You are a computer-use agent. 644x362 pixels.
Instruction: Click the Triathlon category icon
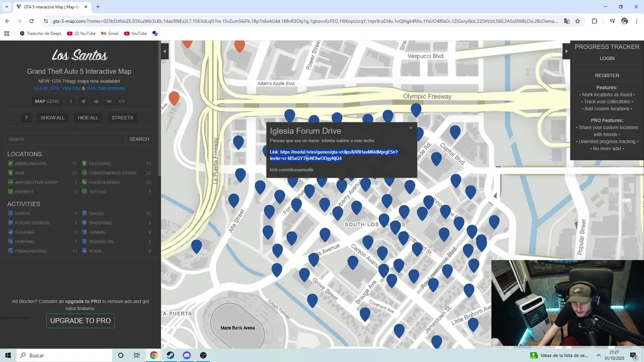click(85, 242)
